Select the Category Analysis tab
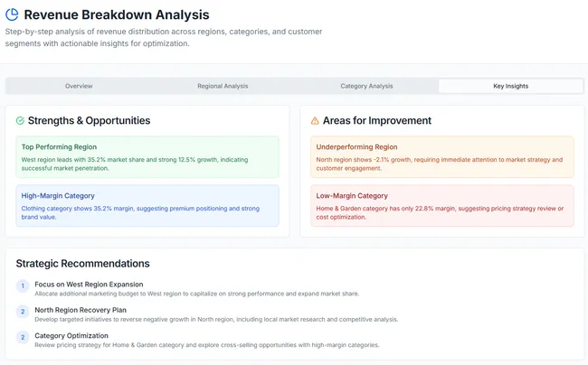 pyautogui.click(x=366, y=86)
